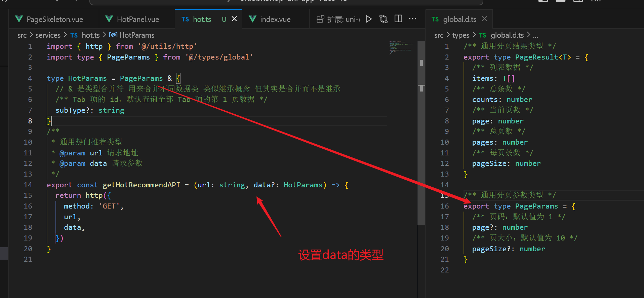Click HotParams in the type declaration line
This screenshot has height=298, width=644.
[x=87, y=78]
